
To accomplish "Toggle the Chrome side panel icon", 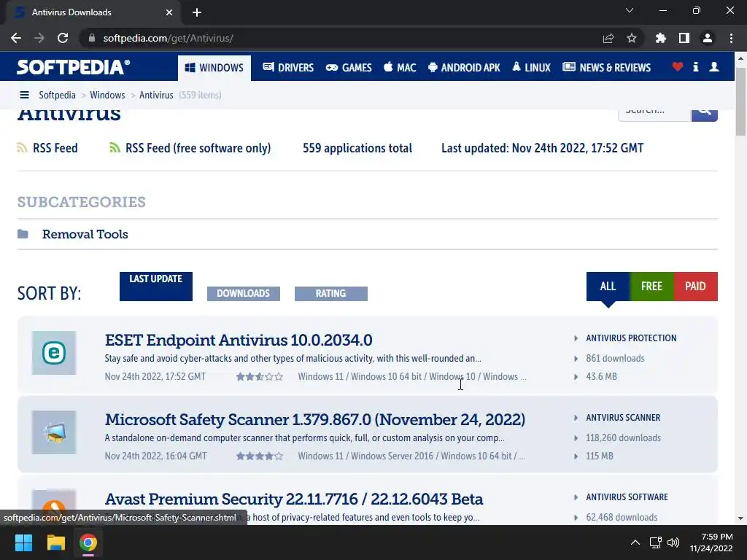I will 684,38.
